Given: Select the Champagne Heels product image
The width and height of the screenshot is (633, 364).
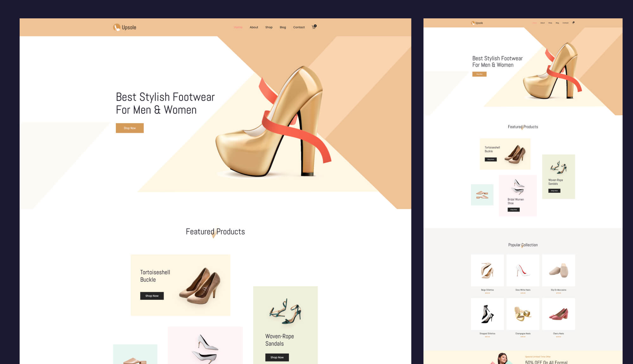Looking at the screenshot, I should pyautogui.click(x=523, y=314).
